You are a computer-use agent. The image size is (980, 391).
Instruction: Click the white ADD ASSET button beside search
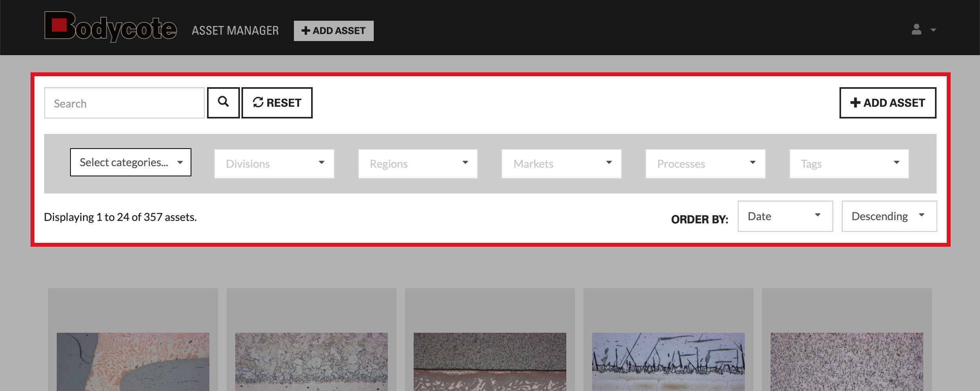(x=887, y=103)
